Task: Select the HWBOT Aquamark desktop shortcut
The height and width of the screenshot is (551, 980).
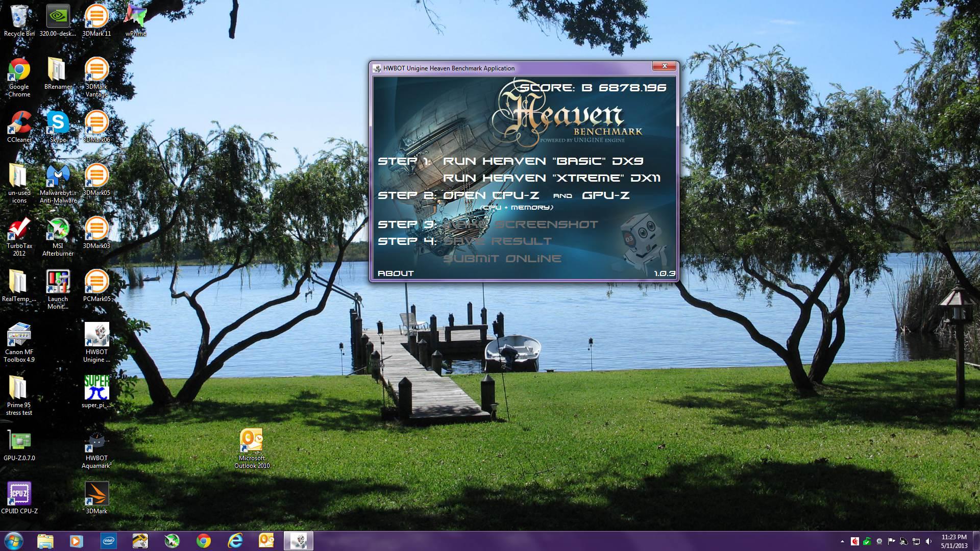Action: pos(96,449)
